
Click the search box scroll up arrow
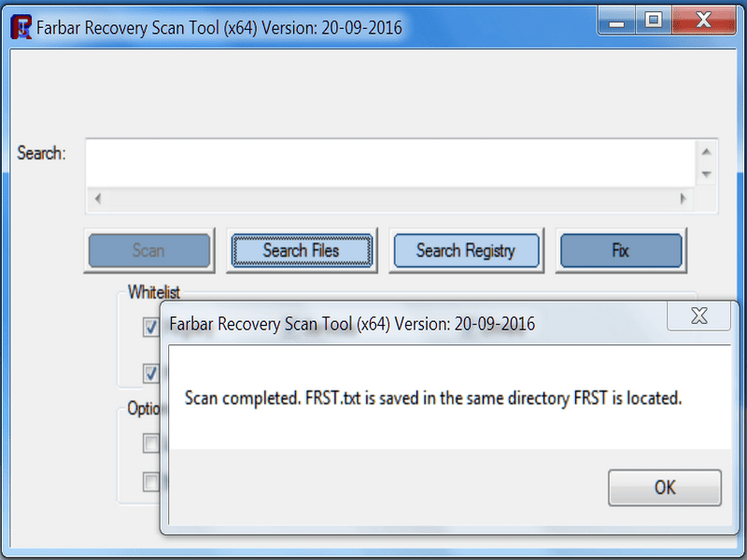point(707,152)
